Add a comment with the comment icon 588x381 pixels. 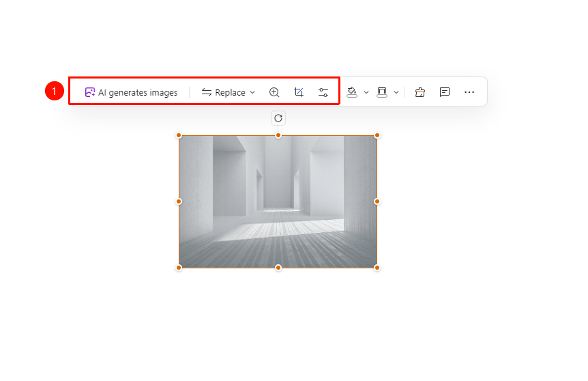tap(445, 92)
